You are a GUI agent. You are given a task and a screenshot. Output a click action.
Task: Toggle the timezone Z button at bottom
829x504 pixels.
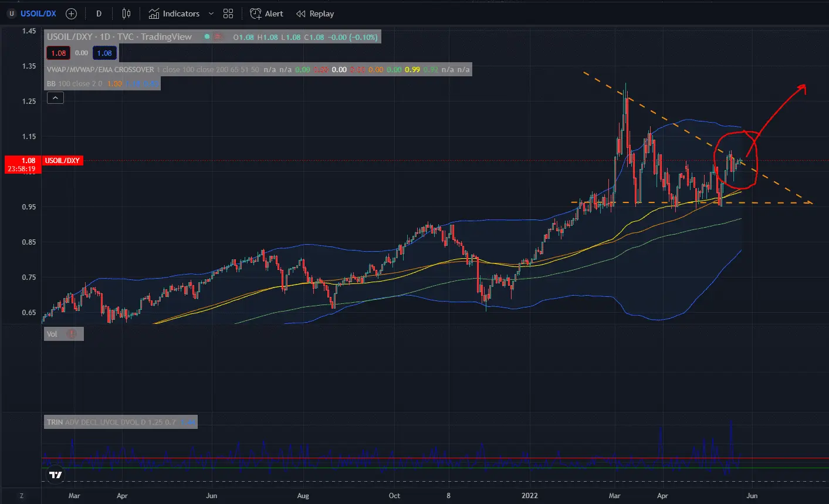(x=22, y=496)
